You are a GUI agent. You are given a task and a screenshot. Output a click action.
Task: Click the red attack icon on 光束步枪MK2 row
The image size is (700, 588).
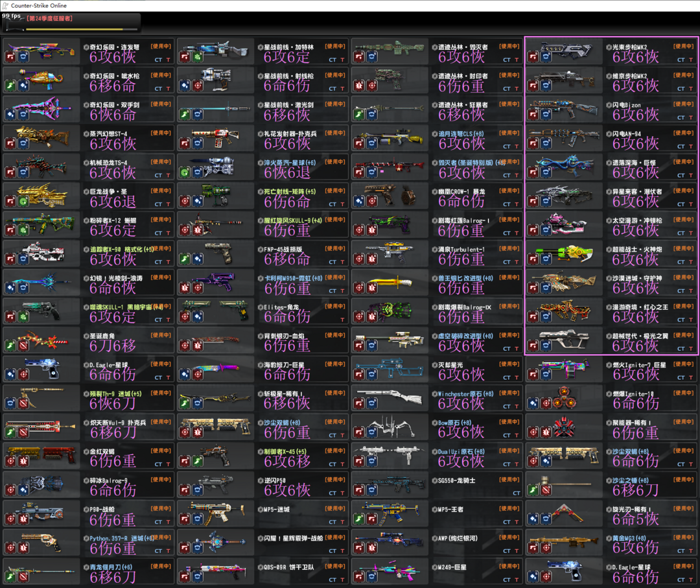533,57
